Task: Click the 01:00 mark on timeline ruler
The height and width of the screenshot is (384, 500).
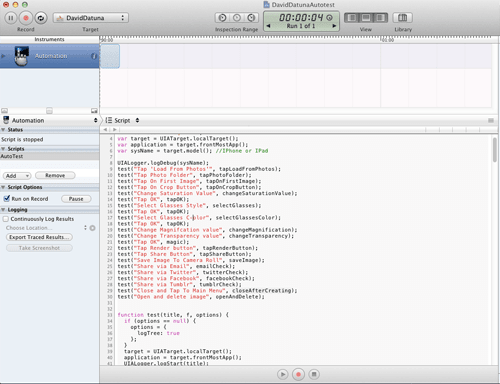Action: point(388,40)
